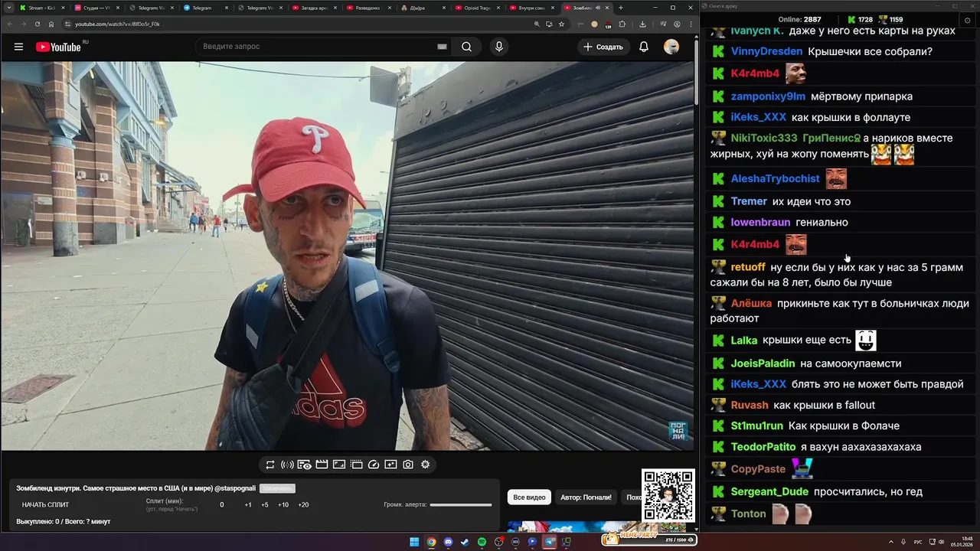Screen dimensions: 980x551
Task: Click НАЧАТЬ СПЛИТ button
Action: [45, 505]
